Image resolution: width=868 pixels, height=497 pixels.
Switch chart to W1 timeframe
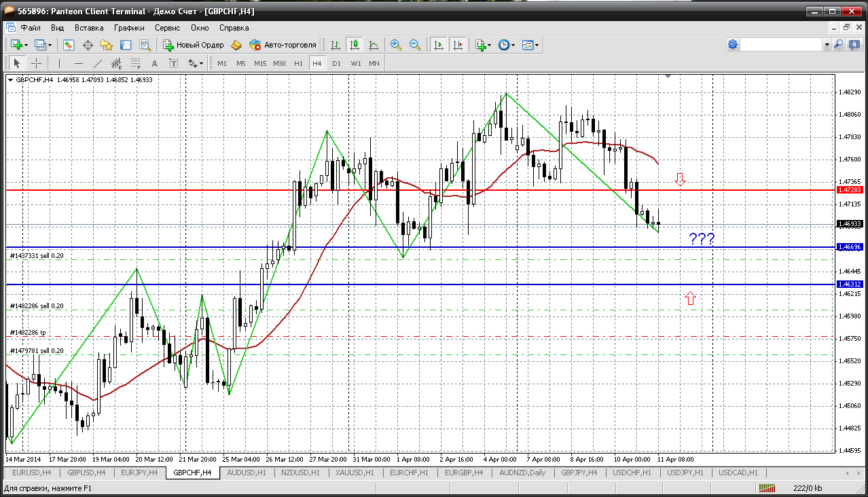coord(356,63)
